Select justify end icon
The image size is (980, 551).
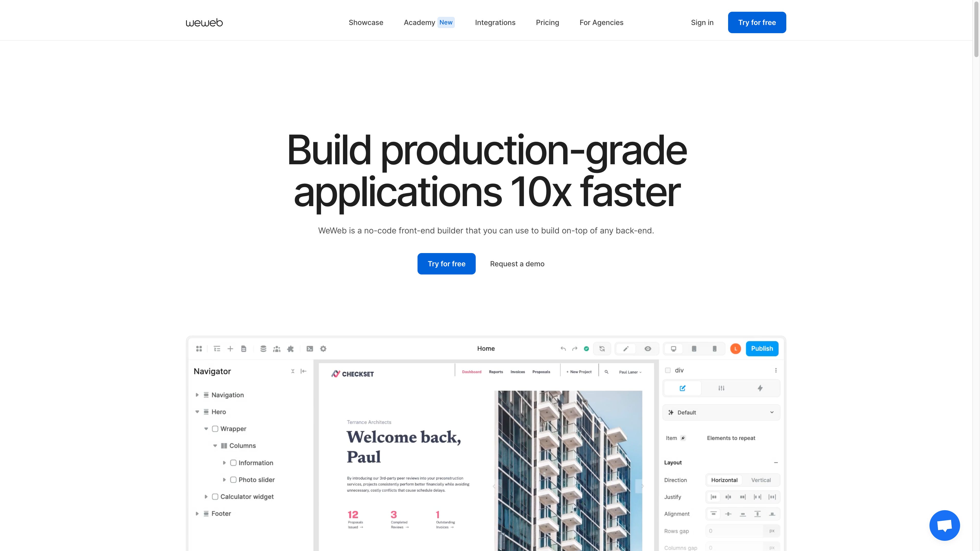743,497
